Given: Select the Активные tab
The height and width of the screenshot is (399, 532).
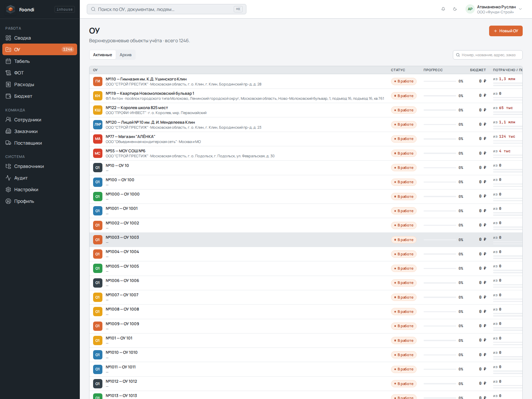Looking at the screenshot, I should click(x=102, y=55).
